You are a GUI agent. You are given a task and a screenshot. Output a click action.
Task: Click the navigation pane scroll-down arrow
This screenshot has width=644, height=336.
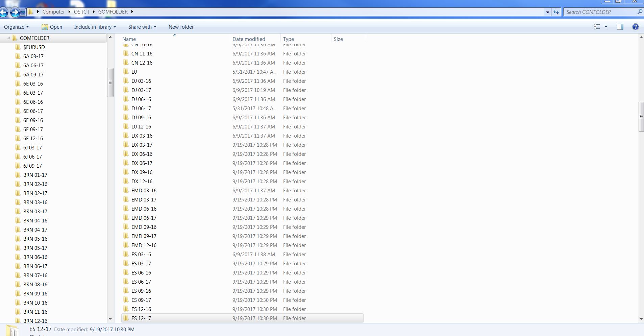110,319
